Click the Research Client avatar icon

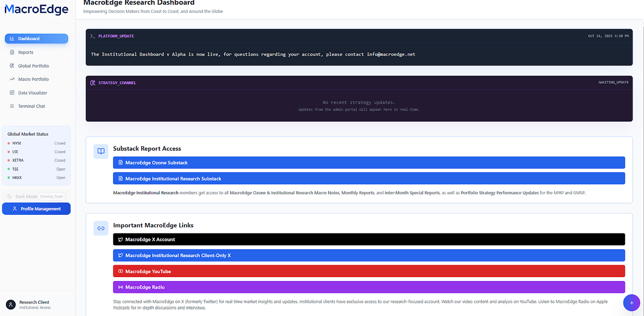11,305
